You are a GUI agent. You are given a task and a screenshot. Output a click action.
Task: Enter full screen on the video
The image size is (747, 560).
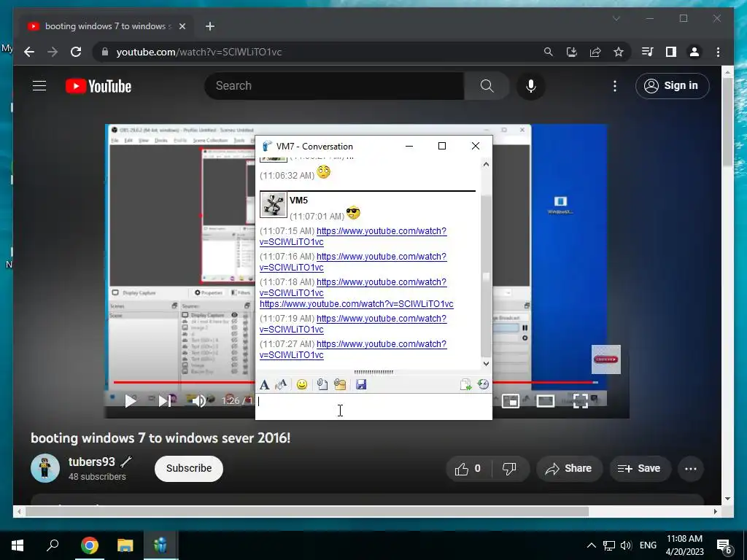(580, 401)
